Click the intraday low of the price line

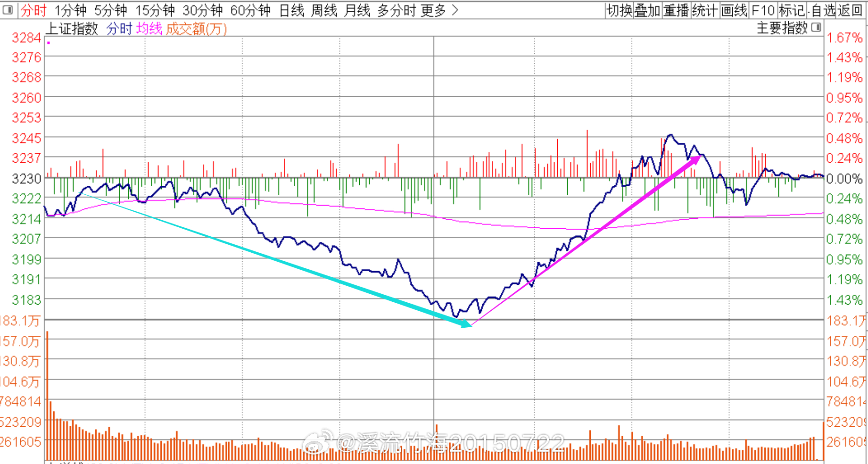[455, 315]
